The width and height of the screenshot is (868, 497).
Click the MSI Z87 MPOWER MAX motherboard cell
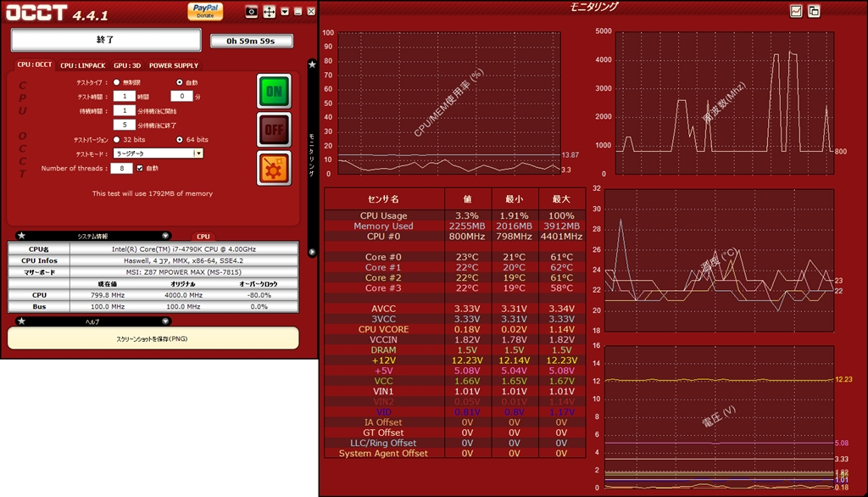point(184,272)
